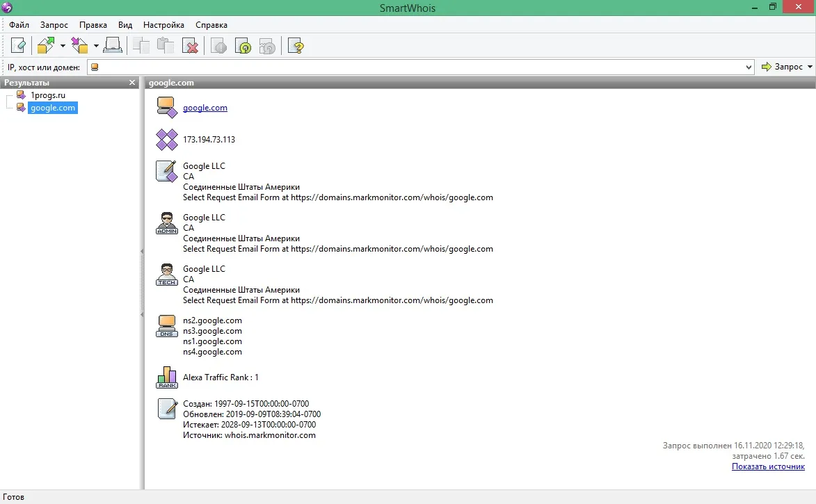Click the Создан creation date line
816x504 pixels.
point(246,404)
